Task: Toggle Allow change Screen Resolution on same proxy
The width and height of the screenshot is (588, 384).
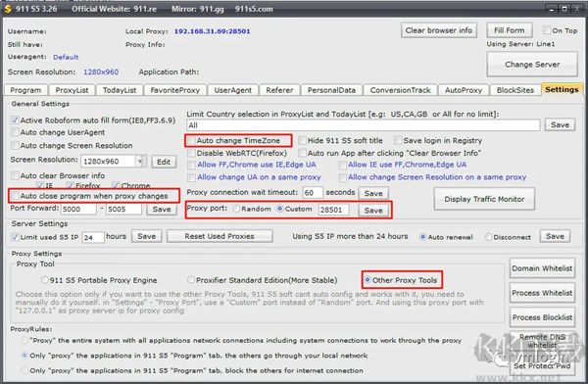Action: click(x=342, y=177)
